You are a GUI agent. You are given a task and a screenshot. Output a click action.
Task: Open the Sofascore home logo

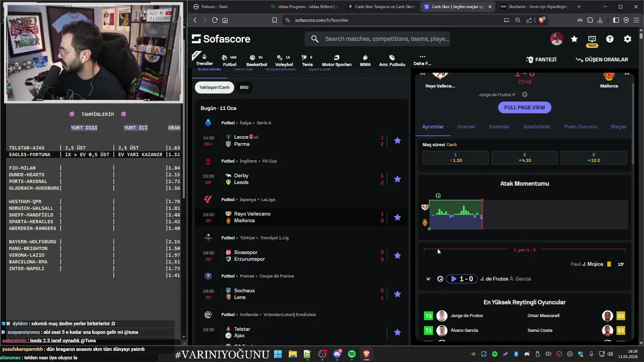pos(221,39)
